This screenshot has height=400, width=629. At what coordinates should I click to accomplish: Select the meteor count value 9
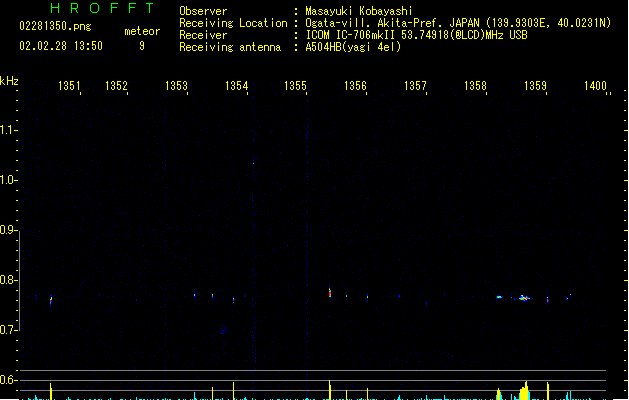(x=142, y=46)
